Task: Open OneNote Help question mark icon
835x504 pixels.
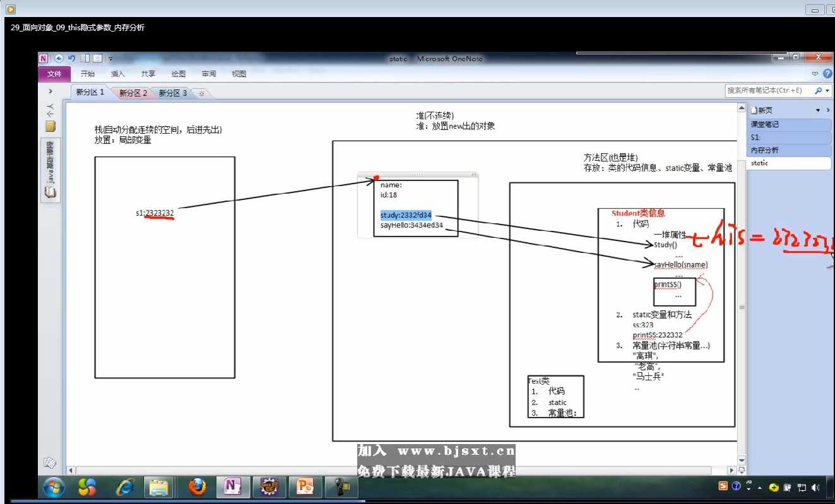Action: [828, 74]
